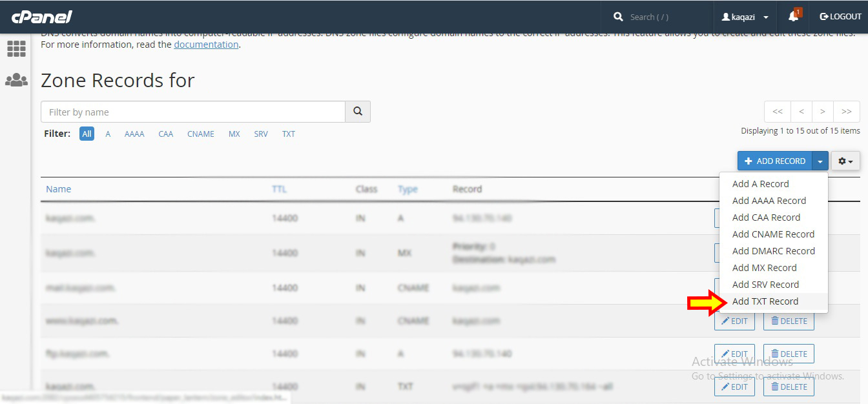Click the Filter by name field

(192, 112)
